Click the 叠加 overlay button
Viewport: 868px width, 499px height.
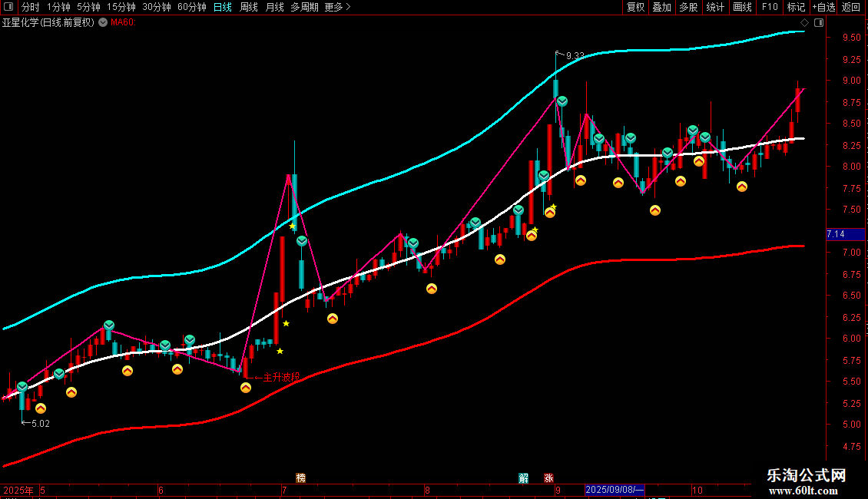pyautogui.click(x=661, y=7)
